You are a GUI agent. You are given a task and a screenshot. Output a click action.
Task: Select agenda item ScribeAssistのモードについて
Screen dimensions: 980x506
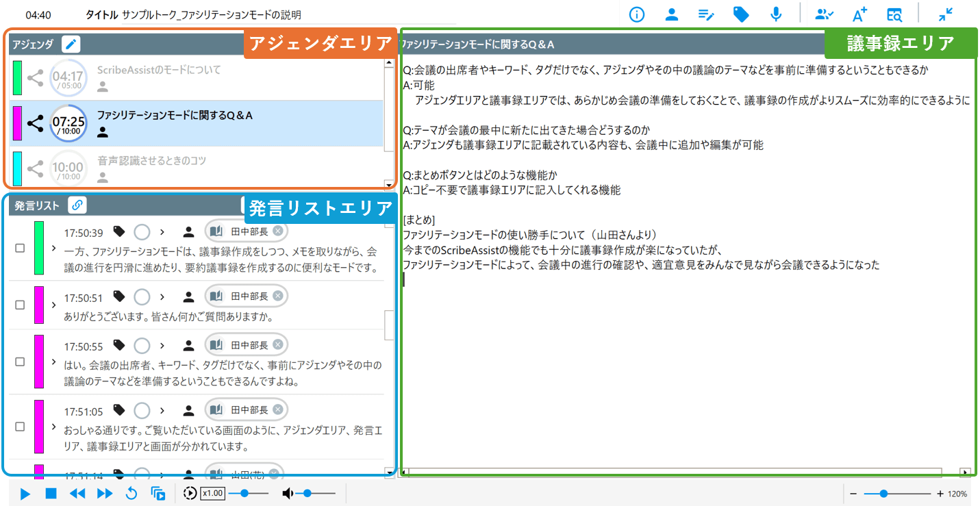click(159, 70)
